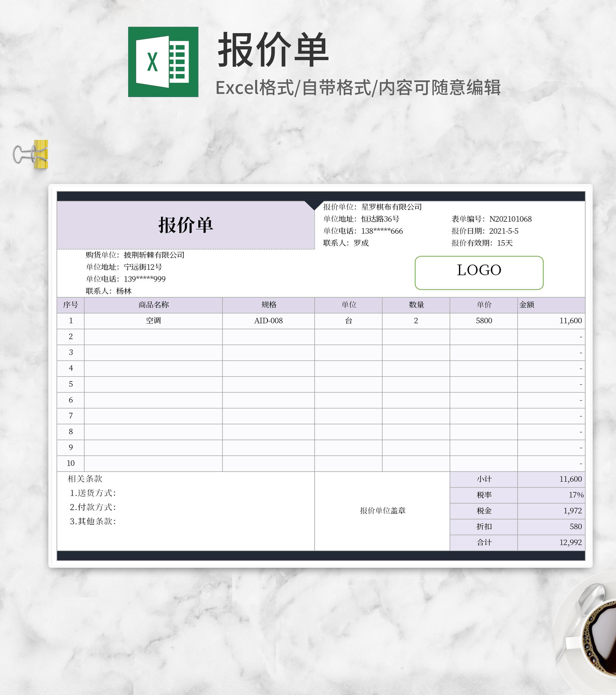This screenshot has width=616, height=695.
Task: Click the LOGO placeholder box
Action: coord(479,273)
